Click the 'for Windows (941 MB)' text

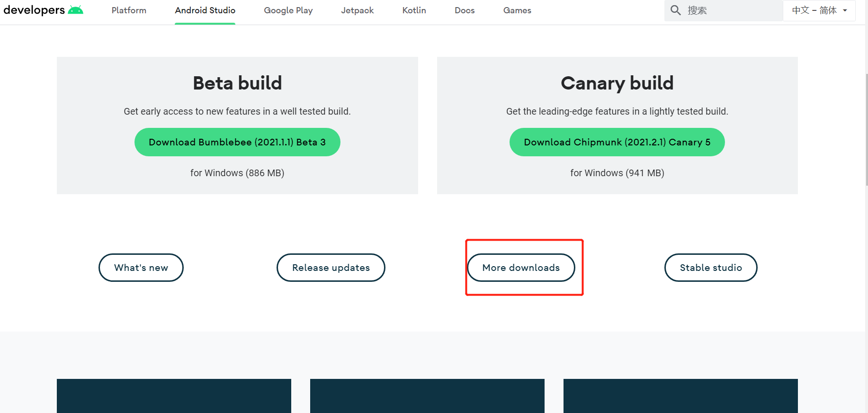coord(617,173)
